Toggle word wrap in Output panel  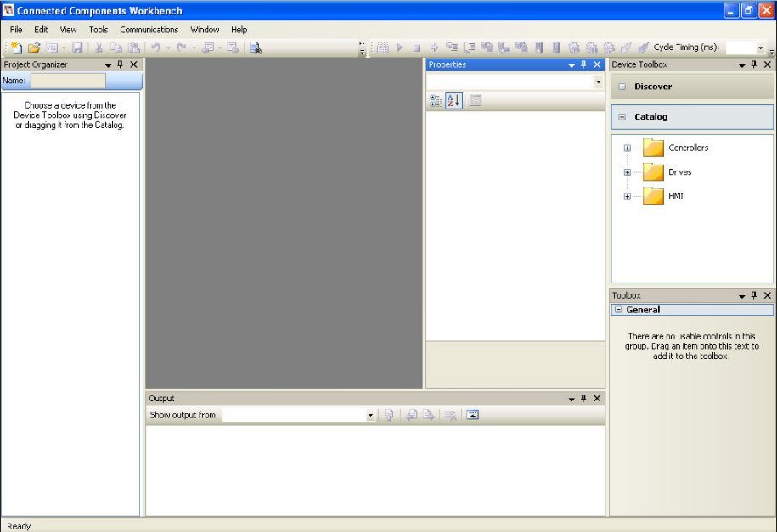[473, 415]
